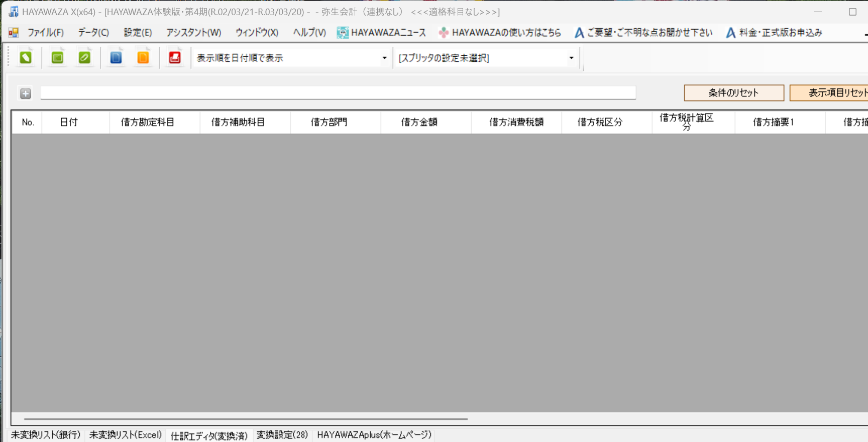Click the 表示項目リセット button
The height and width of the screenshot is (442, 868).
pos(829,93)
